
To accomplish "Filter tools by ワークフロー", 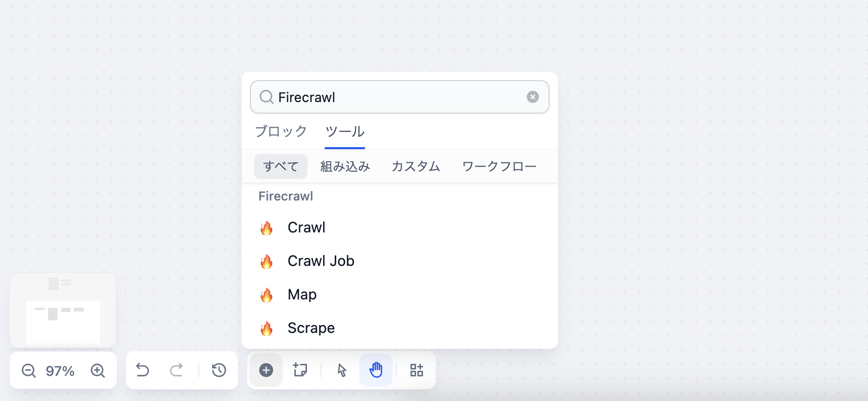I will tap(498, 166).
